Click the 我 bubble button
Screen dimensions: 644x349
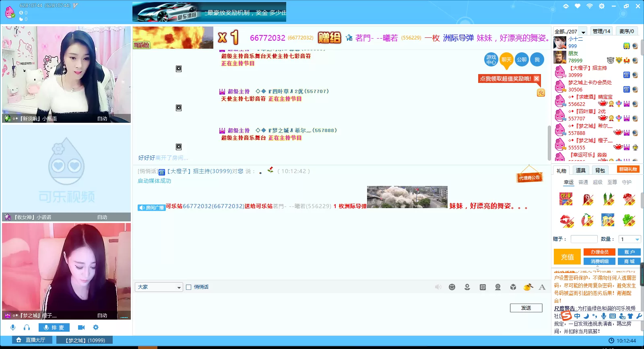click(537, 60)
